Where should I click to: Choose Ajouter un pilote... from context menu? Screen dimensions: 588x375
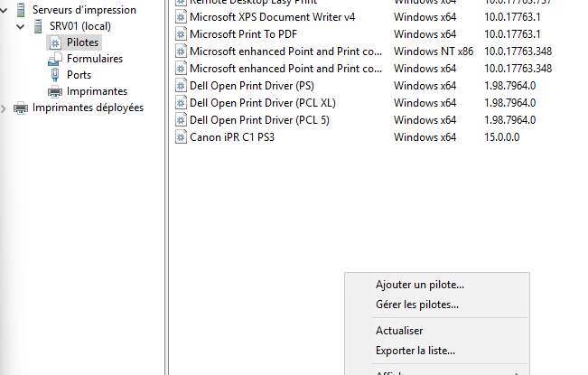coord(420,285)
